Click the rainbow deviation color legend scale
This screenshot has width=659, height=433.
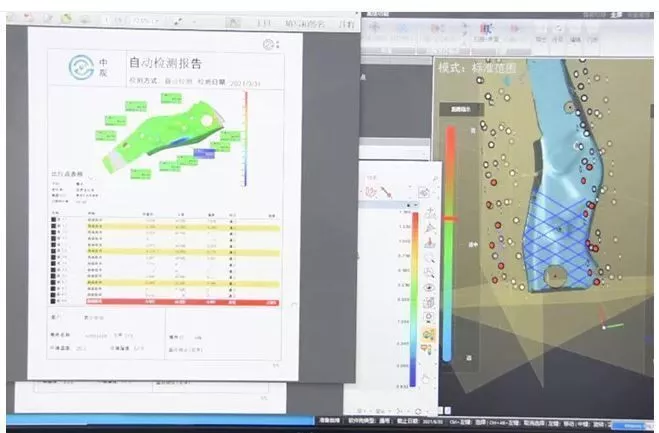click(x=414, y=300)
